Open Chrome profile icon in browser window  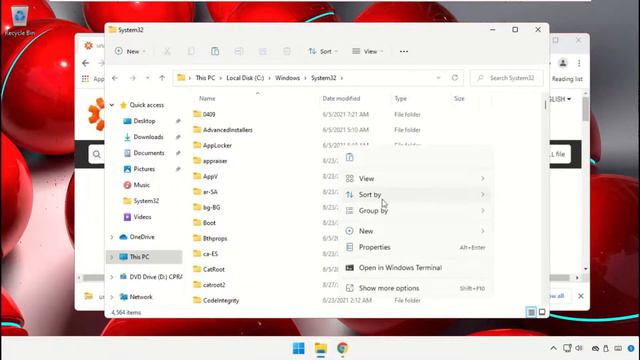point(563,63)
